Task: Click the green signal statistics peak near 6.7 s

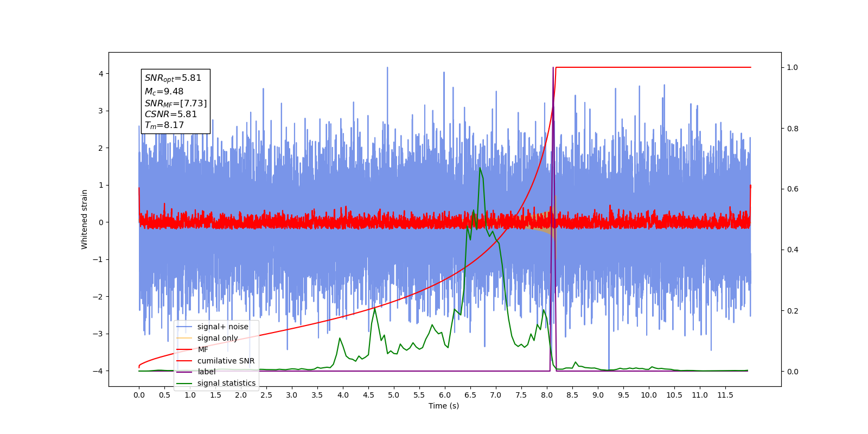Action: click(480, 168)
